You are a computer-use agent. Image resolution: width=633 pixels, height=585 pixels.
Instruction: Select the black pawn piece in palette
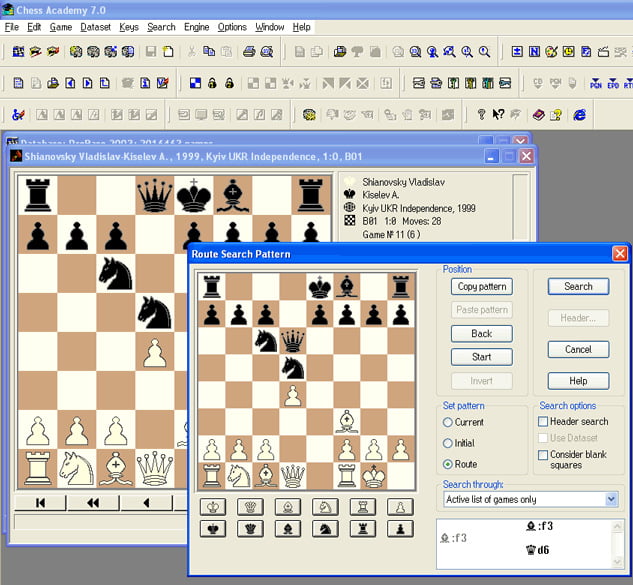point(400,529)
